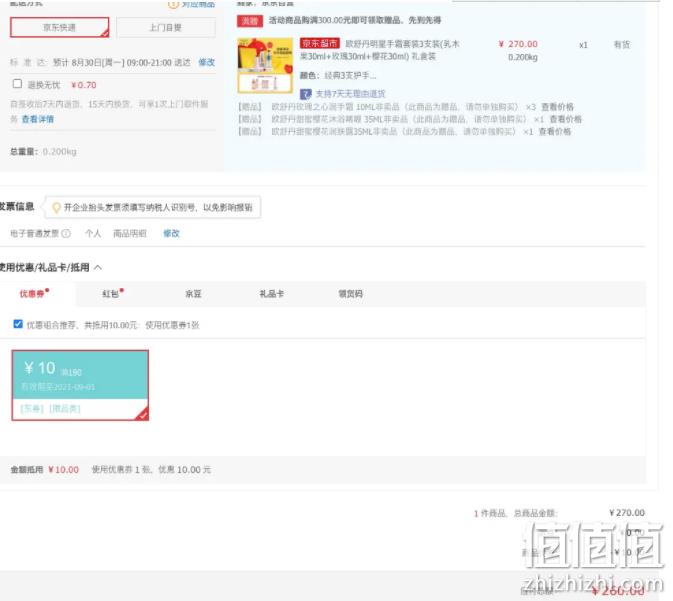Click the ¥0.70 fee beside 退换无忧

(84, 85)
